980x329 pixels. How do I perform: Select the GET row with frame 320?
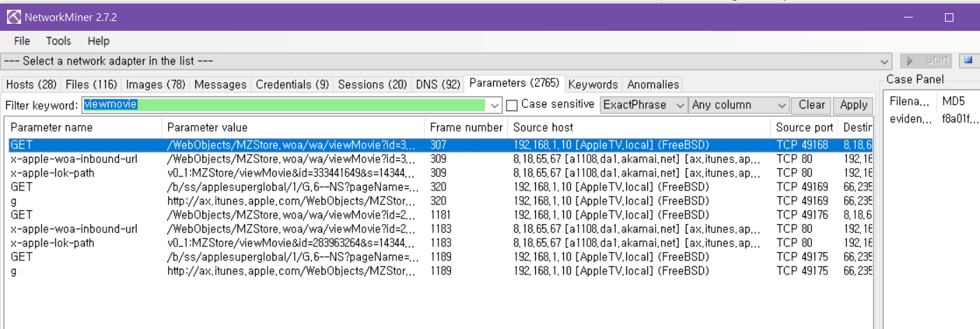[x=439, y=187]
